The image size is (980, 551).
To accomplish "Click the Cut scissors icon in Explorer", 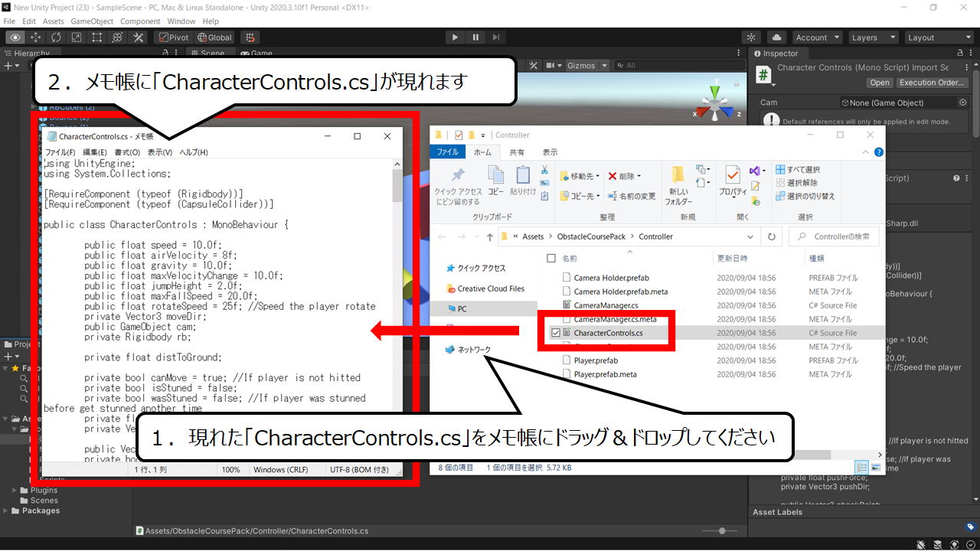I will (544, 170).
